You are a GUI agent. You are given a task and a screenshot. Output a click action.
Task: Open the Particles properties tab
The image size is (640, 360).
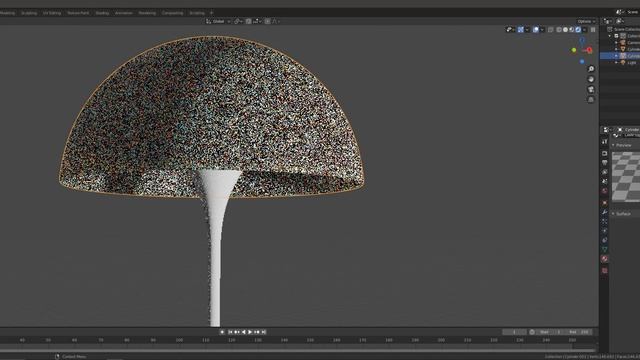(x=604, y=222)
